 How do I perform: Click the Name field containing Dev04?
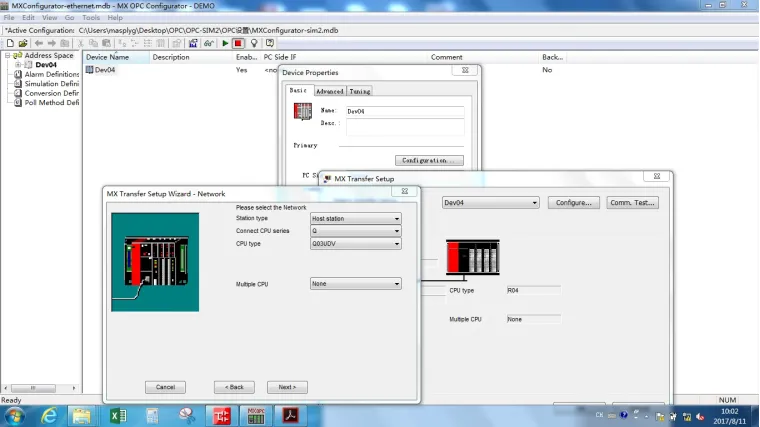pyautogui.click(x=405, y=111)
